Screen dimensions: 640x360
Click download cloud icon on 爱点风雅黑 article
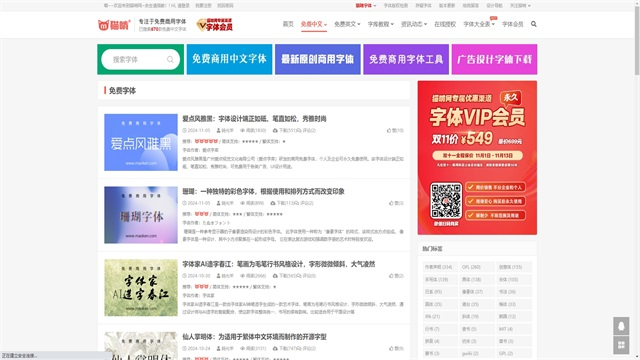pos(275,131)
